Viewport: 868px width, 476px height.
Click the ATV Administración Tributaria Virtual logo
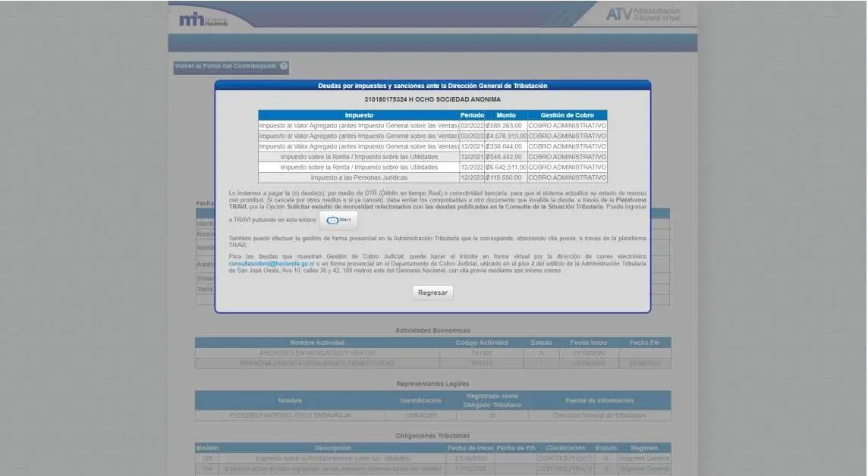point(642,14)
